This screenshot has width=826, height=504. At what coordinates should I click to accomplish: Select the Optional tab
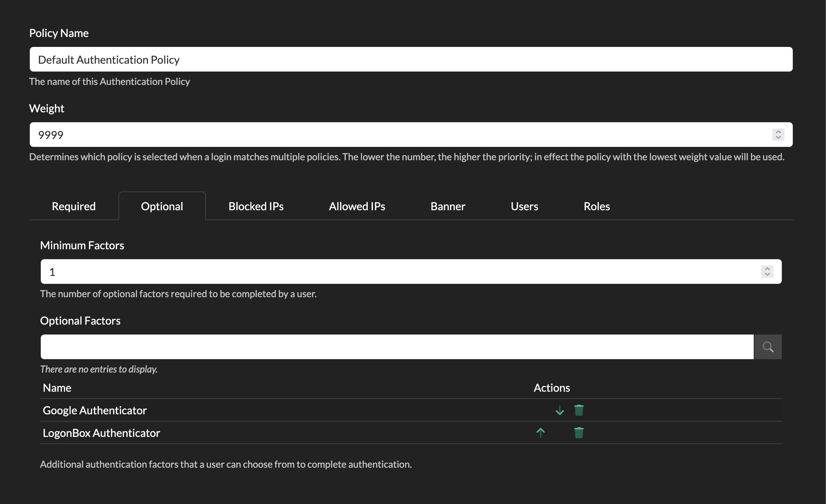pos(162,206)
